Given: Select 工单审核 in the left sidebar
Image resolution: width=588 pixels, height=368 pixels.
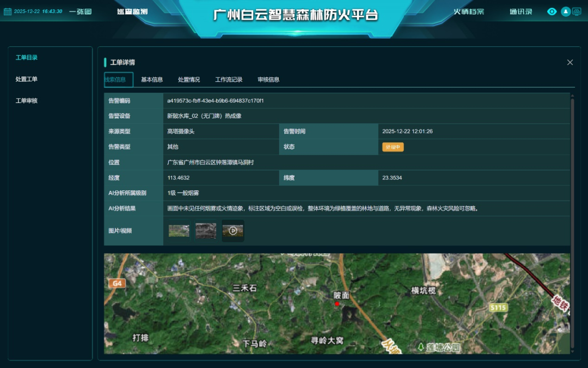Looking at the screenshot, I should tap(27, 101).
